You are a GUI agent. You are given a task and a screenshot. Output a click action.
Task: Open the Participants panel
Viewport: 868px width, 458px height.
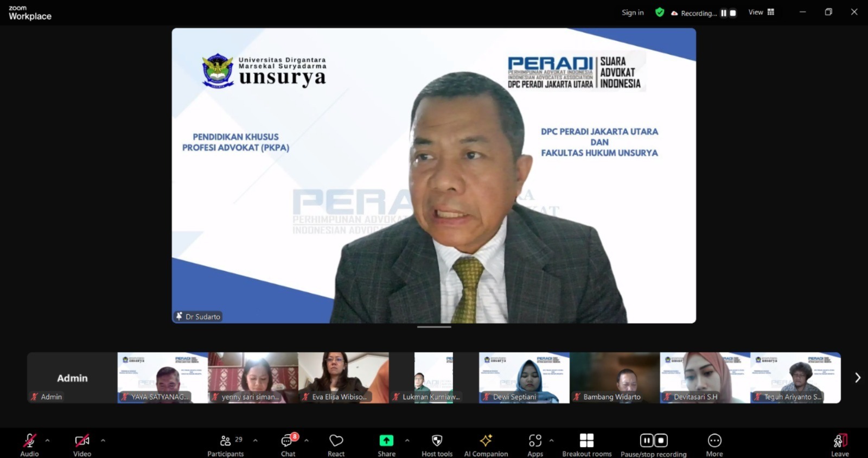[225, 444]
